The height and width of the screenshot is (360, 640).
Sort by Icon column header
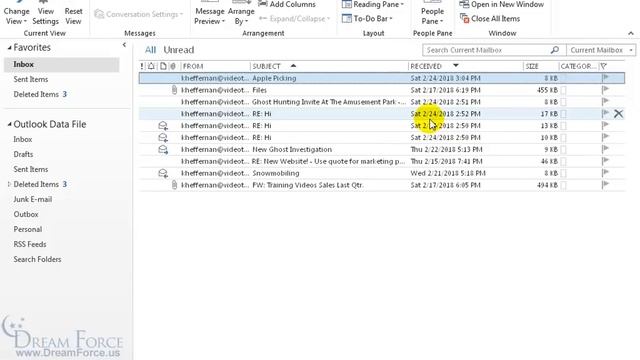point(163,66)
